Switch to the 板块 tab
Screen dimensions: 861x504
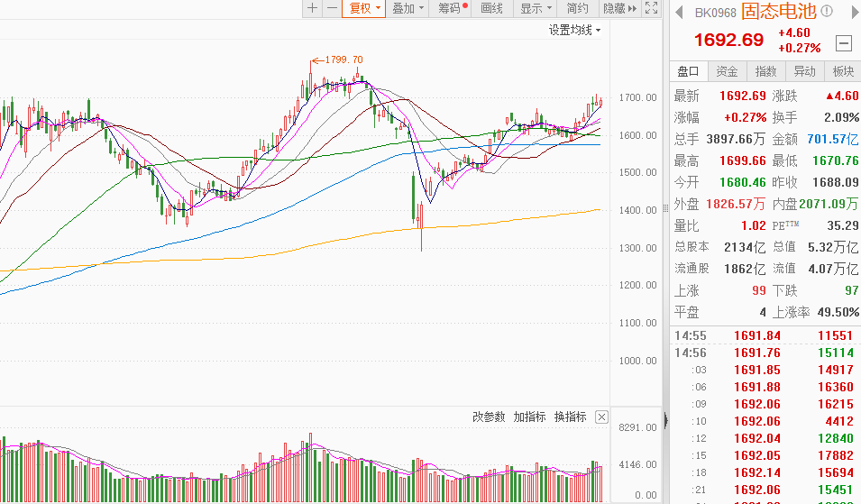pyautogui.click(x=843, y=71)
